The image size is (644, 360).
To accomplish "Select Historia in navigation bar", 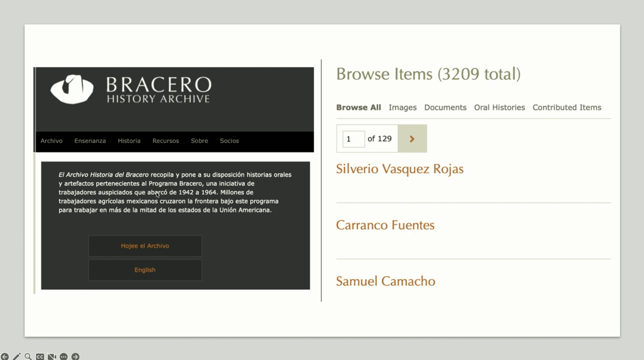I will (x=129, y=141).
